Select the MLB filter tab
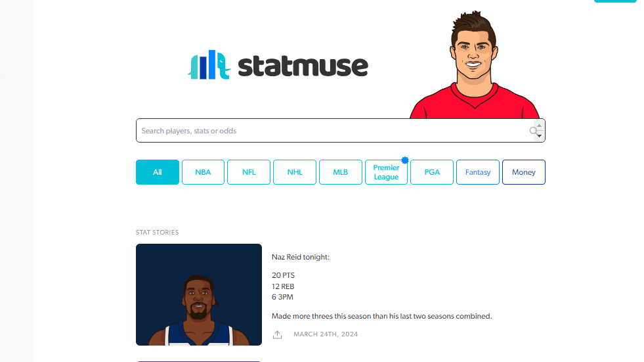 pyautogui.click(x=341, y=172)
